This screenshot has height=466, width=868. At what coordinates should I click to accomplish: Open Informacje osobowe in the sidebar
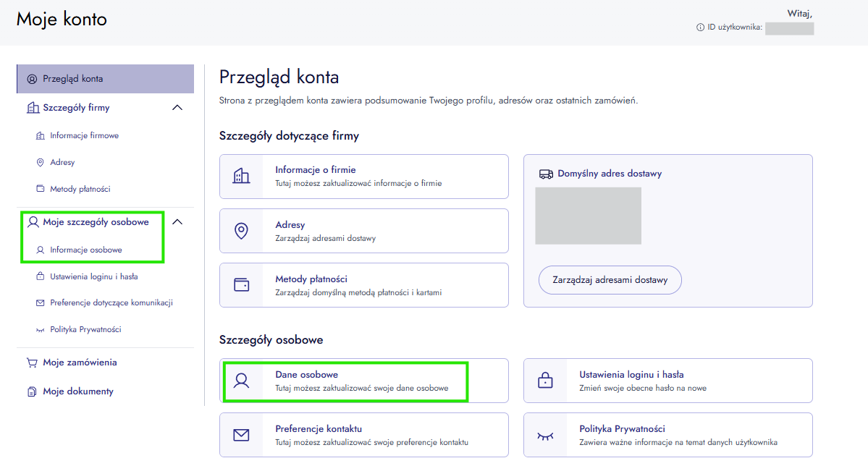[86, 250]
